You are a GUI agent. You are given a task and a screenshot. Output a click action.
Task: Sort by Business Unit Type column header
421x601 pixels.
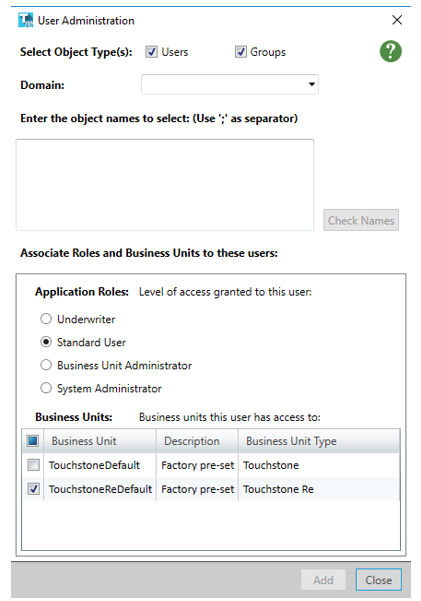[319, 441]
